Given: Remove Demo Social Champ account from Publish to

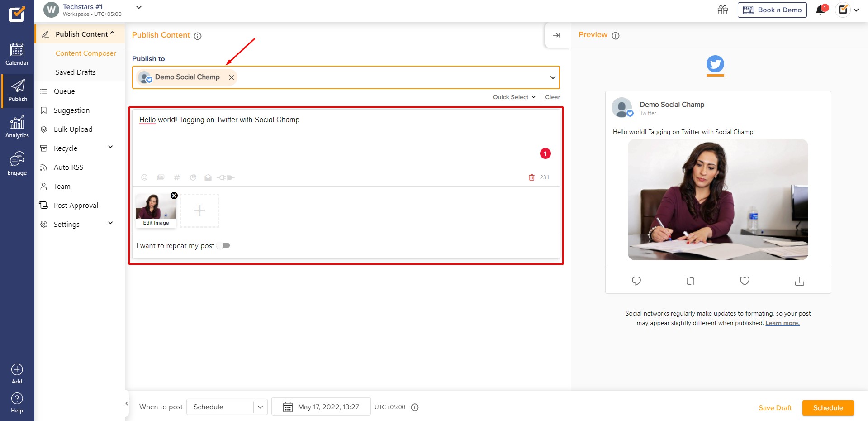Looking at the screenshot, I should pyautogui.click(x=231, y=77).
